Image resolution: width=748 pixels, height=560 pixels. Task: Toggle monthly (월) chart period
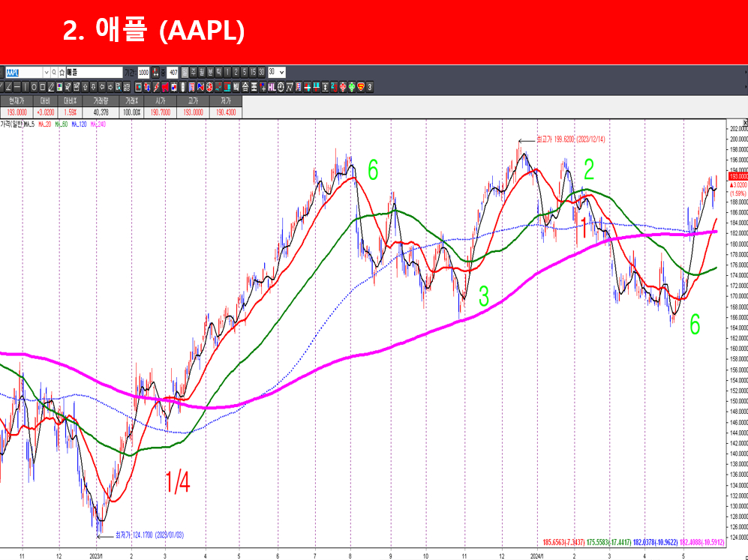point(201,72)
